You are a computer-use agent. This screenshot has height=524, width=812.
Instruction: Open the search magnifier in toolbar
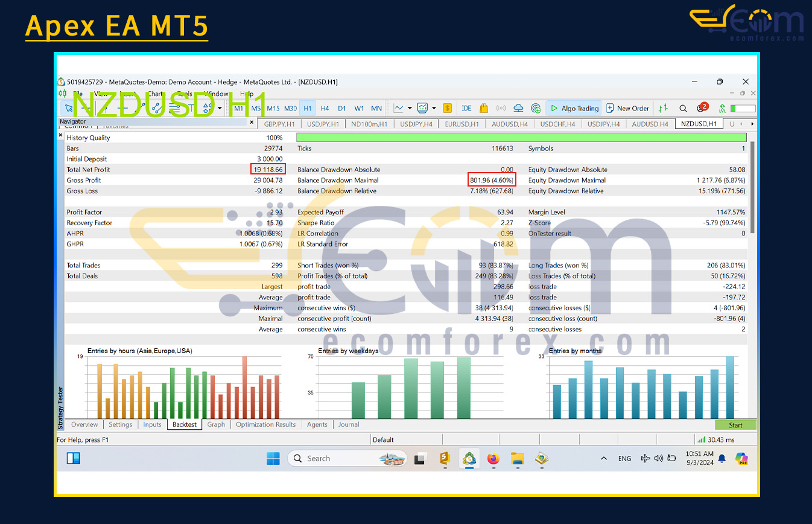click(x=684, y=108)
